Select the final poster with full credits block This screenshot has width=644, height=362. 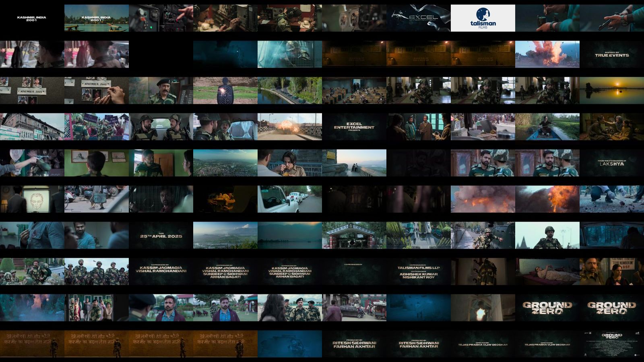(x=612, y=344)
